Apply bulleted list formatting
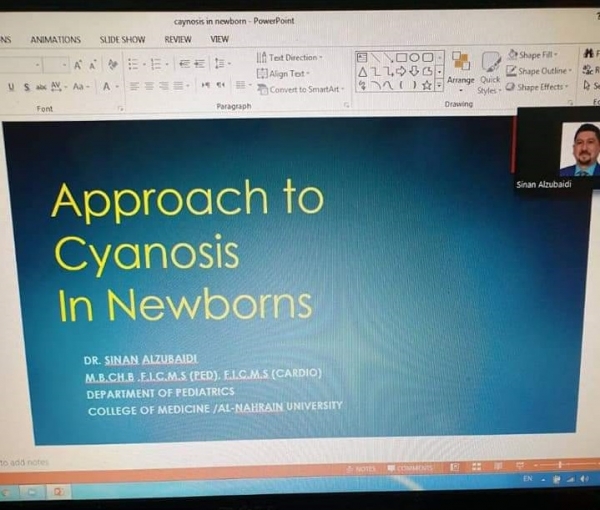This screenshot has height=510, width=600. coord(134,64)
